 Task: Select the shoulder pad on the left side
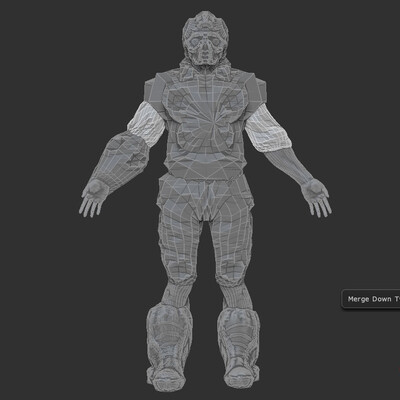(x=154, y=91)
